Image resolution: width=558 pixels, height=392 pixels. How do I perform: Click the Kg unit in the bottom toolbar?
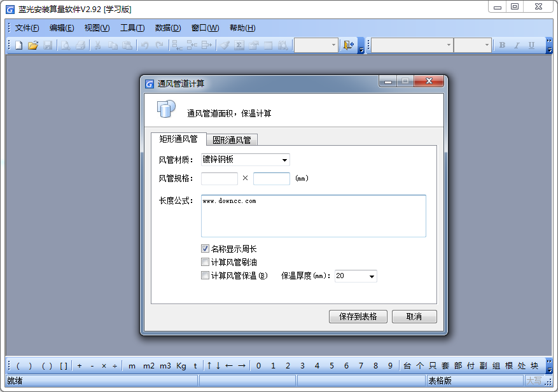181,365
